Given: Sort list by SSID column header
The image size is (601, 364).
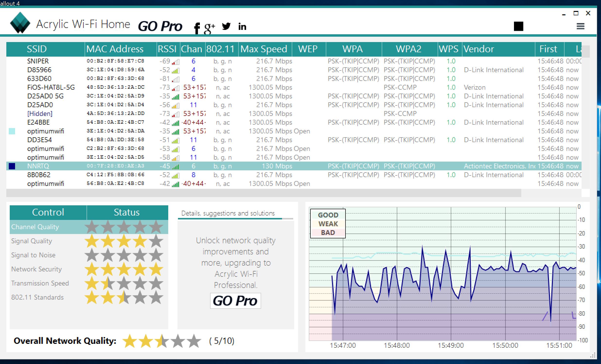Looking at the screenshot, I should coord(37,49).
